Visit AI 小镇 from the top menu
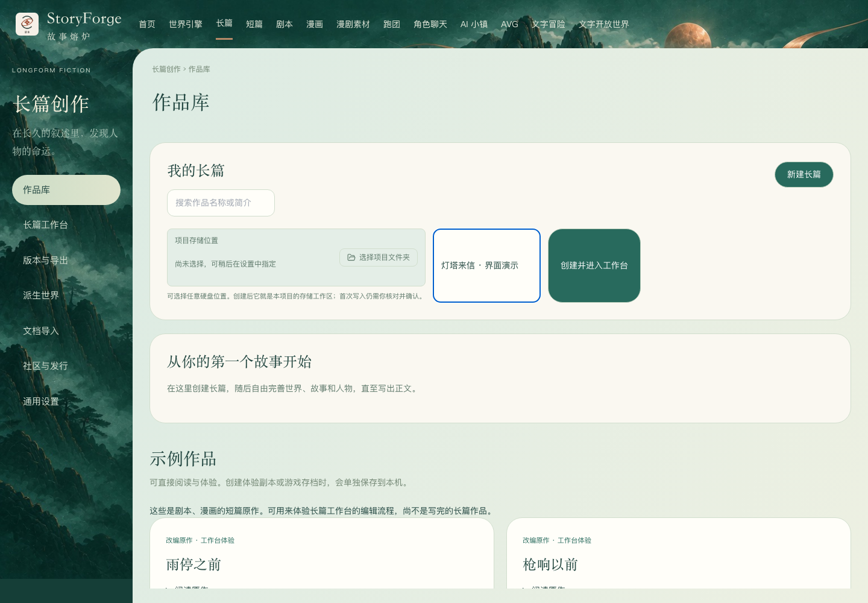 pos(474,24)
